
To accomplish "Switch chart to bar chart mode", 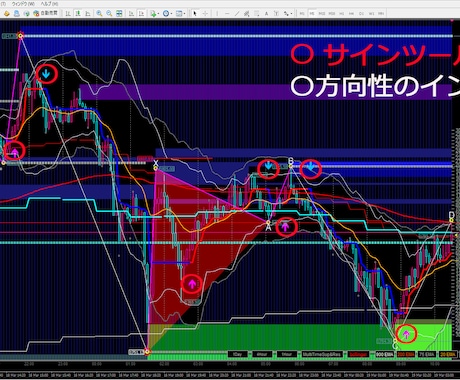I will (68, 14).
